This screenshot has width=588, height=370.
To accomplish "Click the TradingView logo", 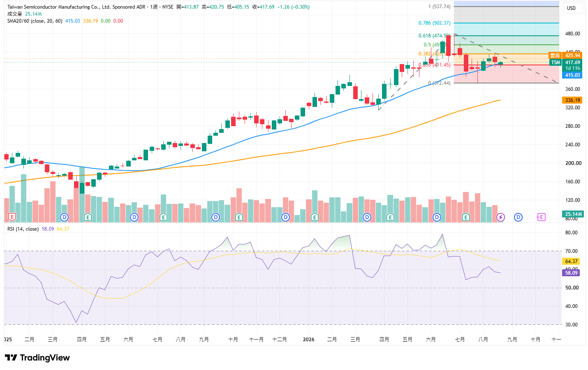I will (37, 358).
